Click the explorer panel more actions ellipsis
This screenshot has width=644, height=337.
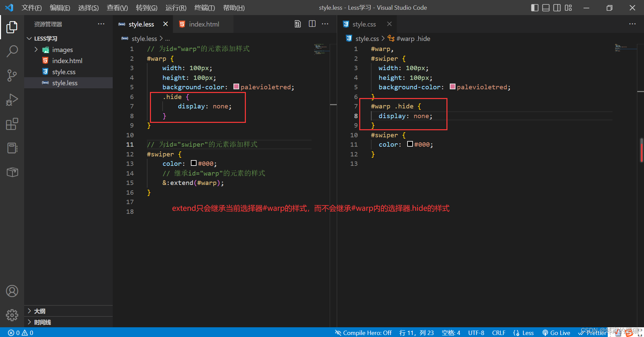[x=101, y=24]
